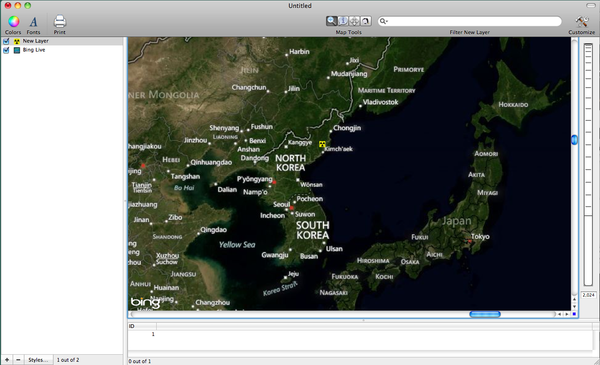
Task: Click the Harbin city label
Action: point(299,52)
